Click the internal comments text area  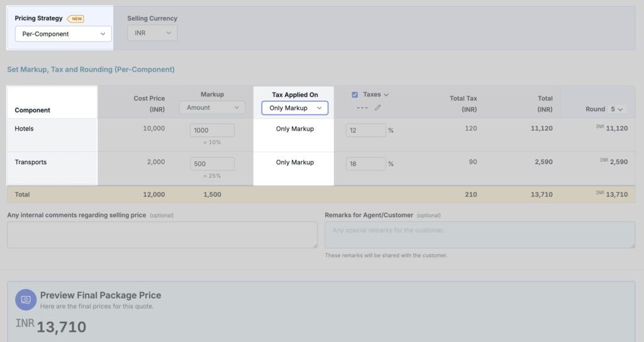point(162,235)
